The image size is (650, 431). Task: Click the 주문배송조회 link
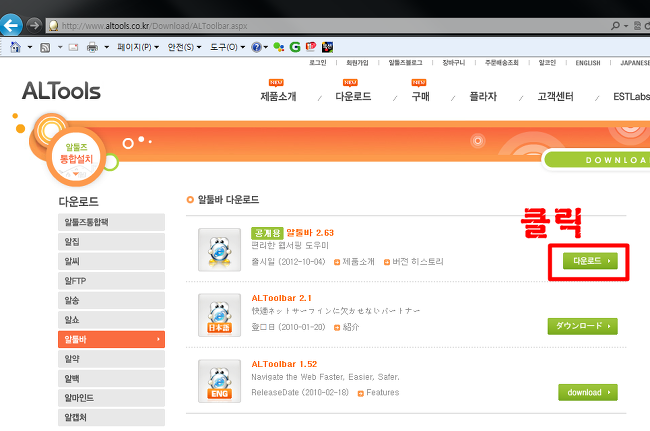(x=502, y=63)
